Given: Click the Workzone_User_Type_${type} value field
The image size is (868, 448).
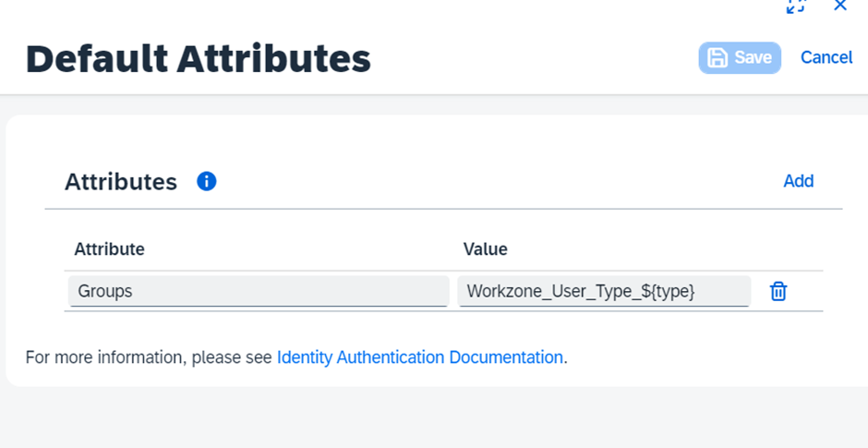Looking at the screenshot, I should [x=603, y=291].
